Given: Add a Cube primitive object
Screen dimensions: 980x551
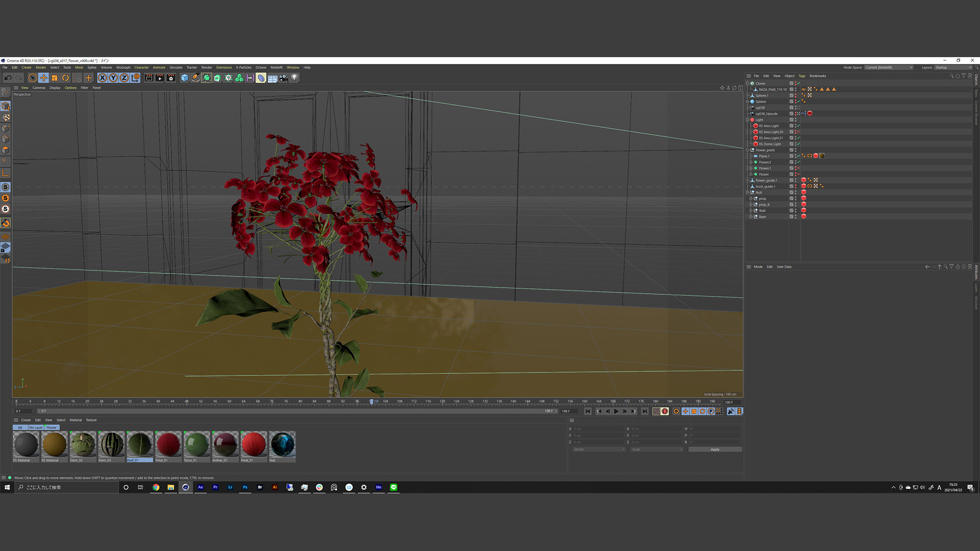Looking at the screenshot, I should (x=185, y=78).
